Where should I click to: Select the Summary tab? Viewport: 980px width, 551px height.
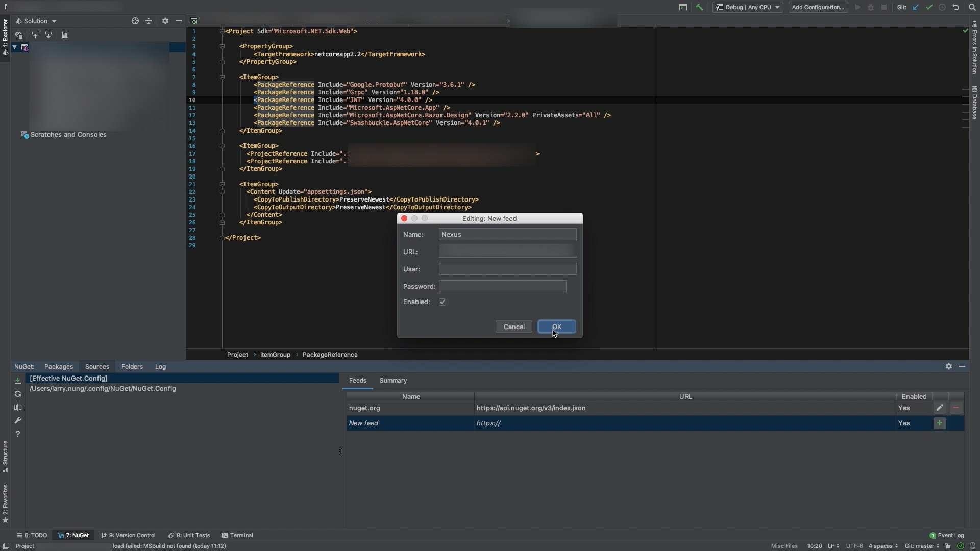[x=393, y=381]
